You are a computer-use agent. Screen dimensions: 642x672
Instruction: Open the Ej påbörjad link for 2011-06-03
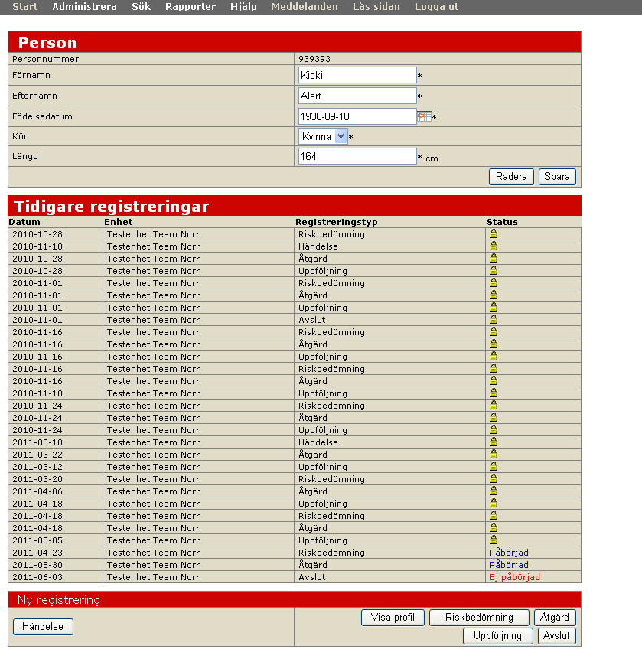(x=515, y=577)
